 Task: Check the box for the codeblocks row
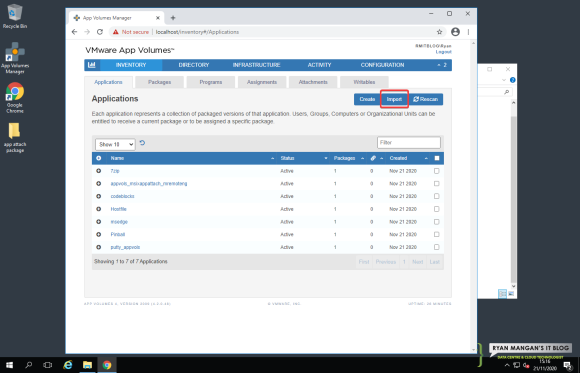coord(437,196)
